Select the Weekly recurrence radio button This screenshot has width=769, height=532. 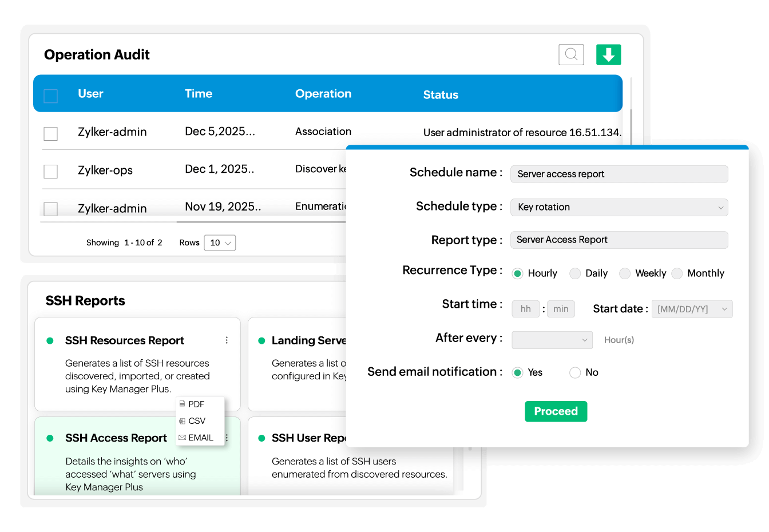625,273
